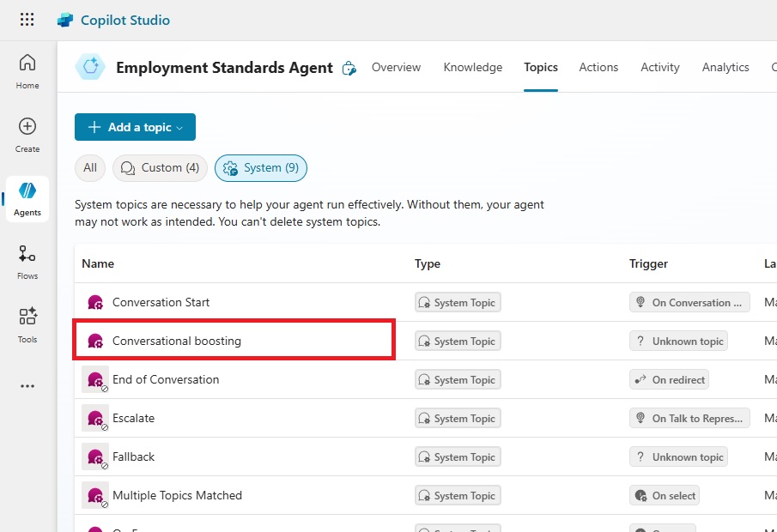777x532 pixels.
Task: Sort by the Trigger column header
Action: 648,263
